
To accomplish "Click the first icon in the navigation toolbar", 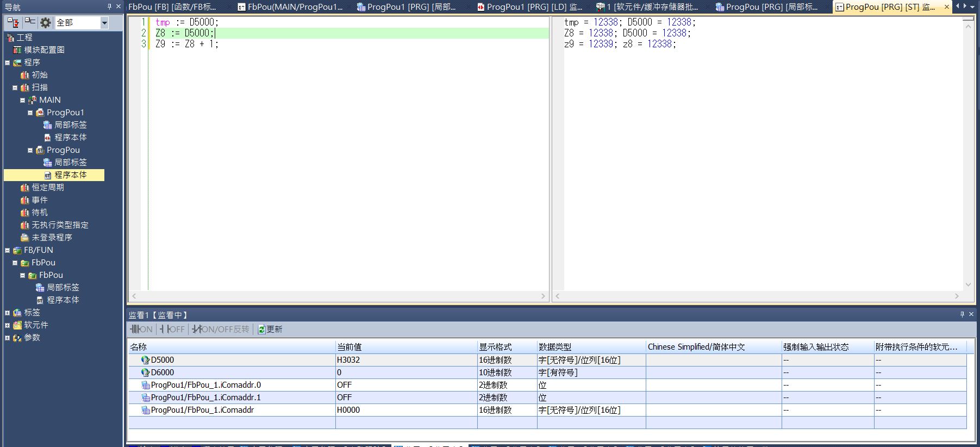I will click(x=13, y=22).
